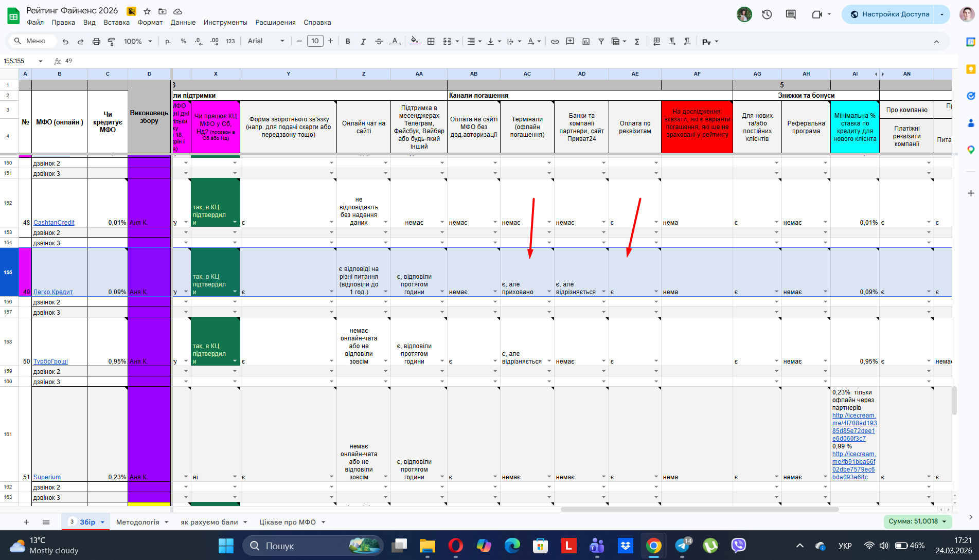
Task: Click the vertical scrollbar thumb
Action: pos(954,401)
